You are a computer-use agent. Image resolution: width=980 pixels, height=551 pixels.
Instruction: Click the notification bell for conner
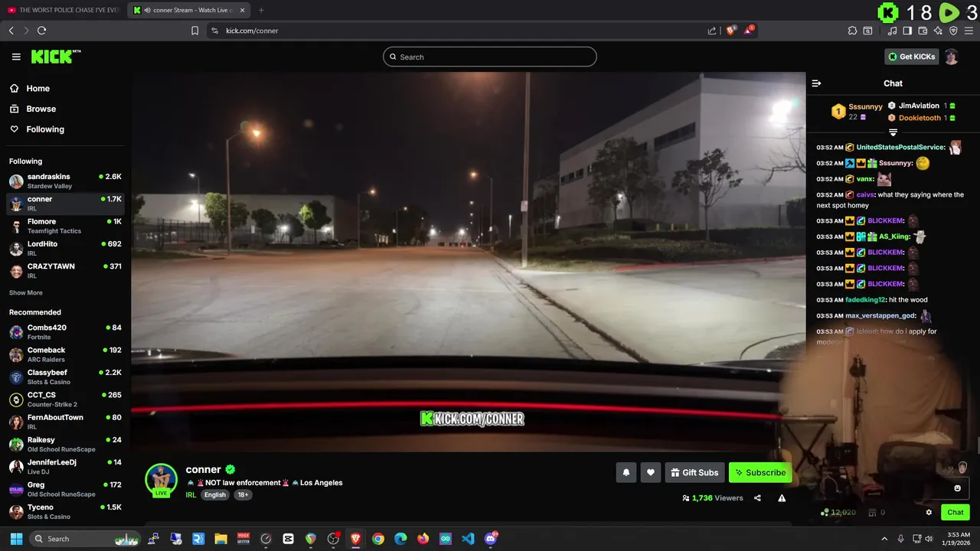tap(626, 473)
